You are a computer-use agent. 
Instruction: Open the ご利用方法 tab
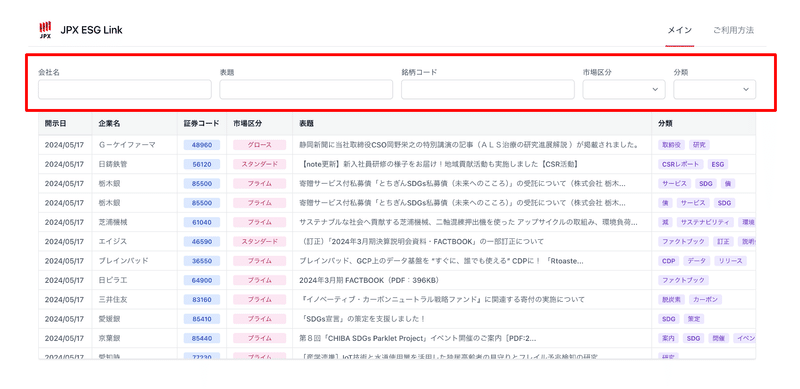click(733, 30)
